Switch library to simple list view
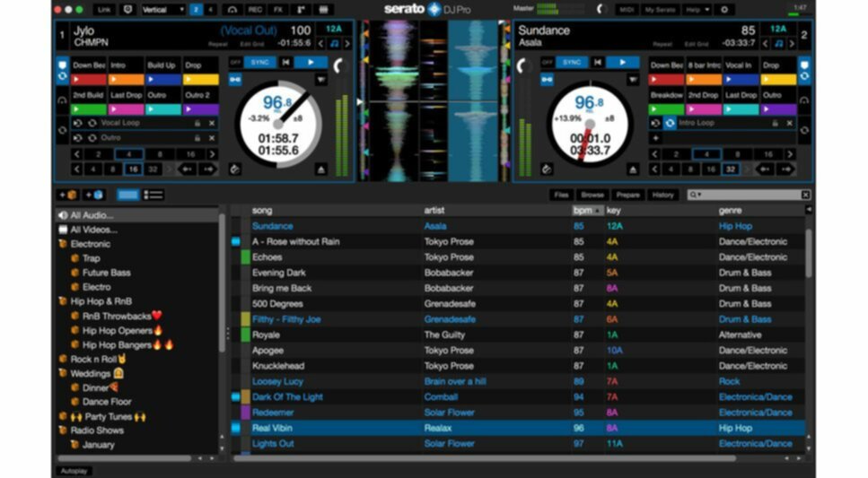Image resolution: width=868 pixels, height=478 pixels. [x=127, y=195]
